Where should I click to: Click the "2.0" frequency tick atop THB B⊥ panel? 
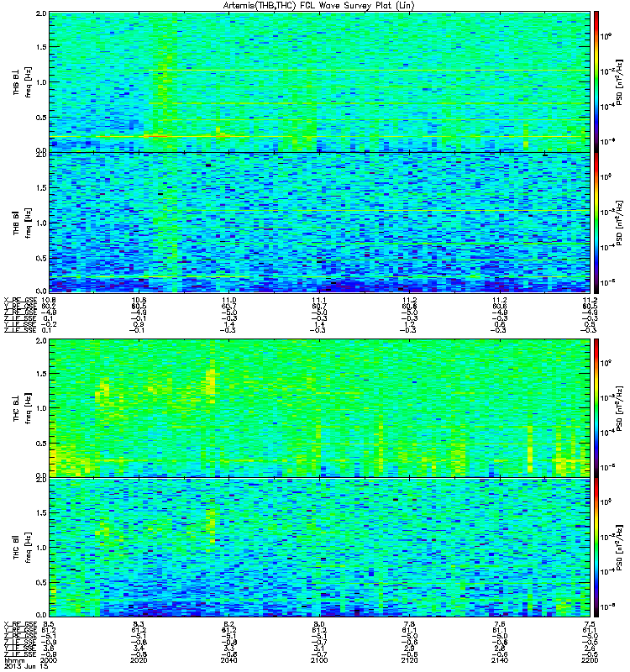click(x=41, y=13)
